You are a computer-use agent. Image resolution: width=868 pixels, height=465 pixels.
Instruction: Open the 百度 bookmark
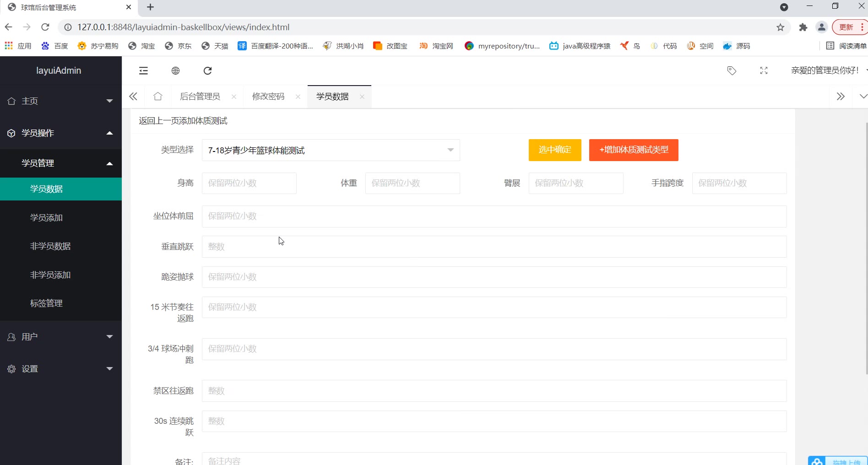(x=54, y=46)
